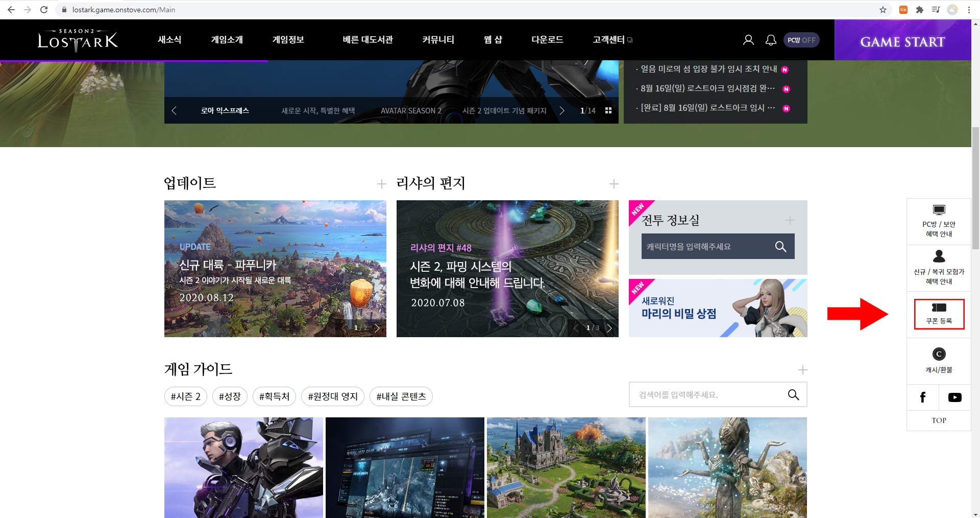The width and height of the screenshot is (980, 518).
Task: Click the Lost Ark logo
Action: (x=78, y=40)
